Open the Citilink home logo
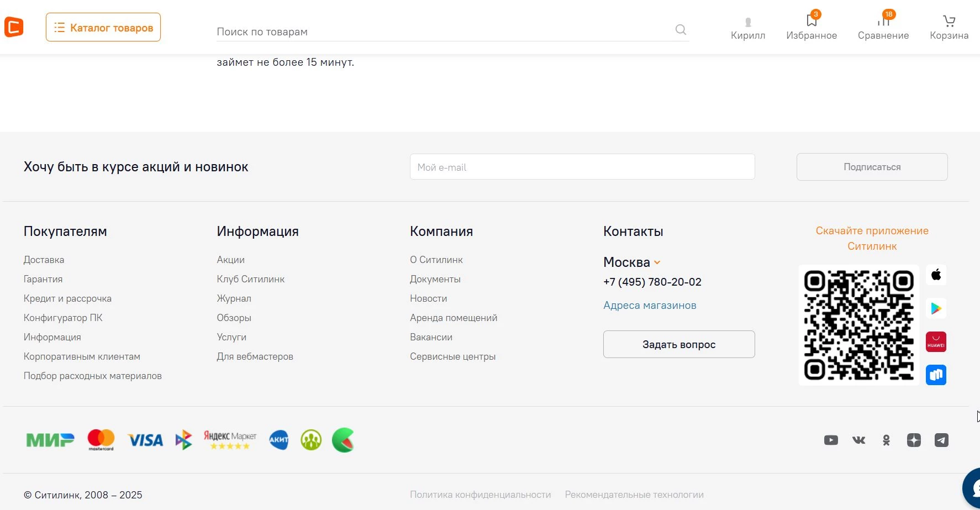The image size is (980, 510). 14,27
